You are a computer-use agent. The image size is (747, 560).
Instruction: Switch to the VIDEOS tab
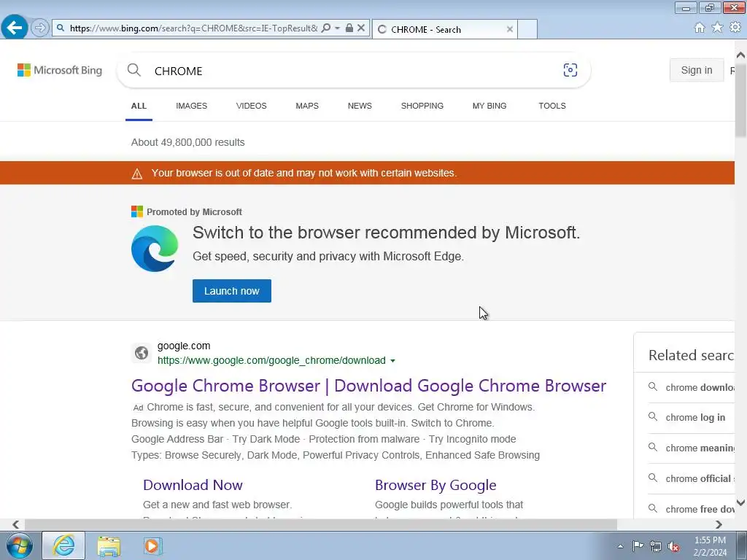tap(251, 106)
